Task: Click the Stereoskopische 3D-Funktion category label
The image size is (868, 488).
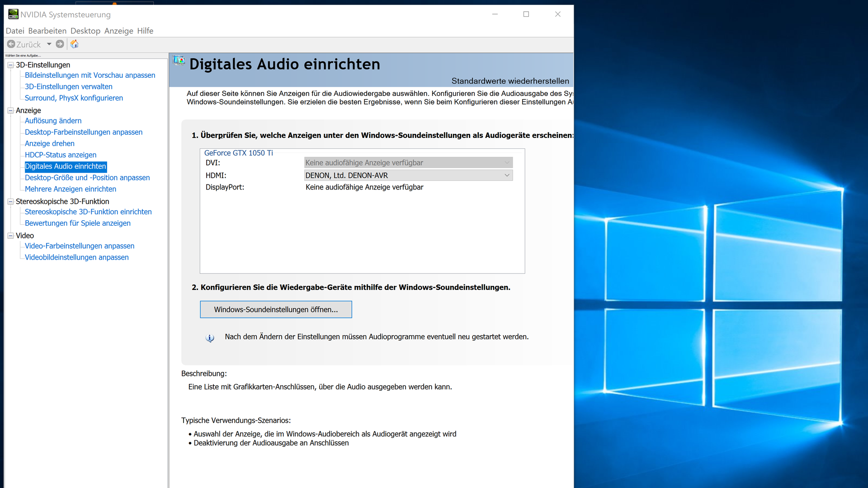Action: [62, 202]
